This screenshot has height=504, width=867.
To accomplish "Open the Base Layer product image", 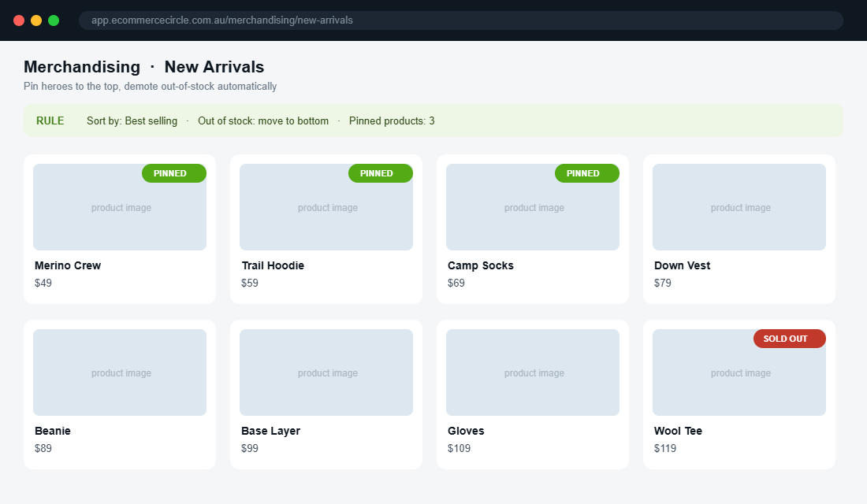I will [x=326, y=372].
